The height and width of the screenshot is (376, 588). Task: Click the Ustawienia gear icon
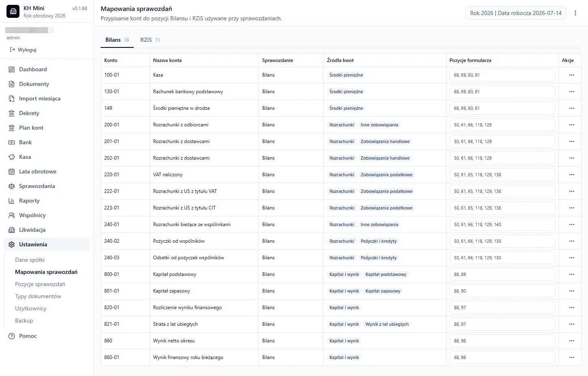point(11,244)
